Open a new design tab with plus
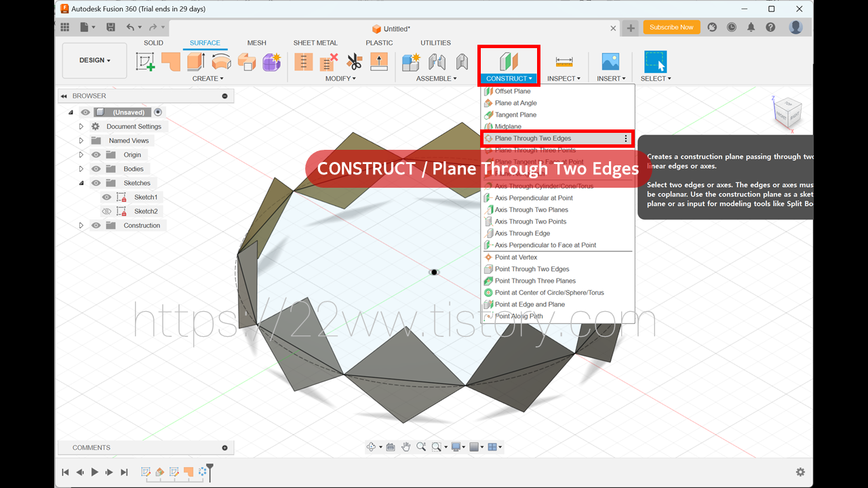 631,28
